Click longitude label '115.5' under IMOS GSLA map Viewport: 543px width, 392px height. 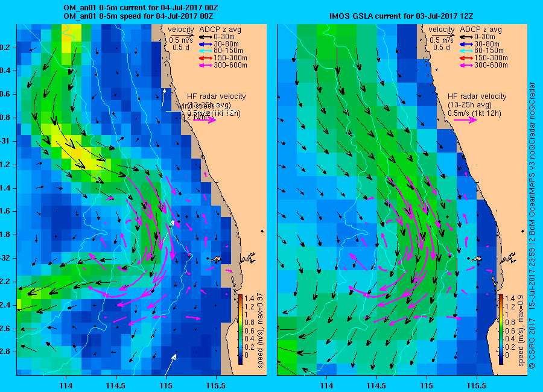(477, 385)
